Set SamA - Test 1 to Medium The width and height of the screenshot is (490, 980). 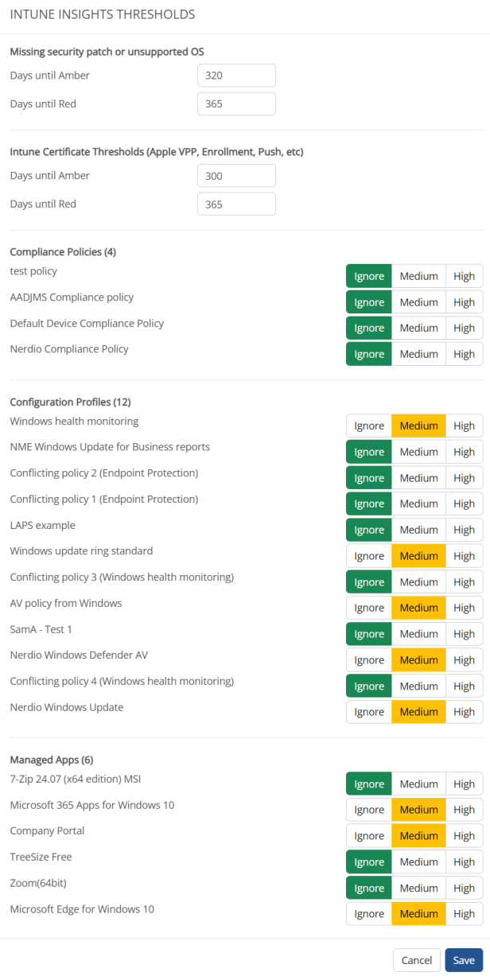(418, 633)
